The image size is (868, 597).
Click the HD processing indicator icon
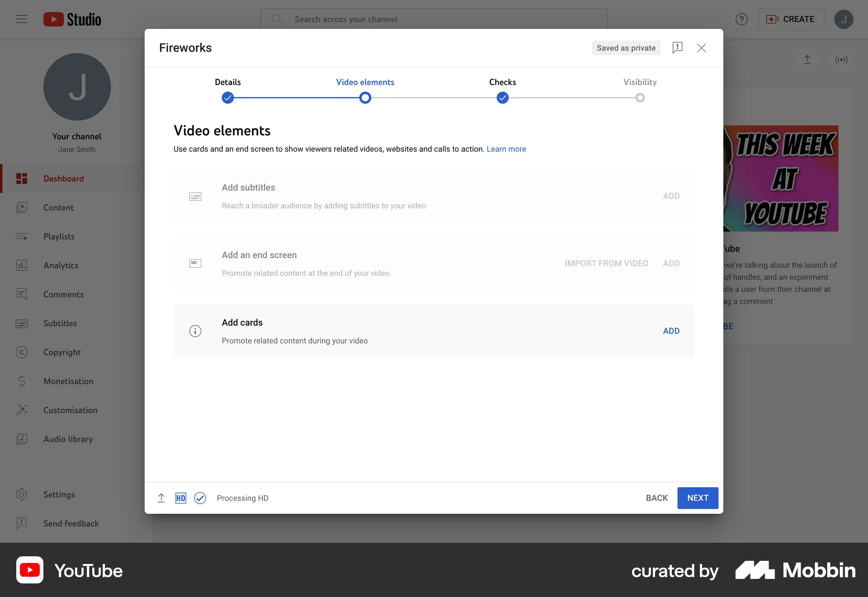tap(181, 498)
